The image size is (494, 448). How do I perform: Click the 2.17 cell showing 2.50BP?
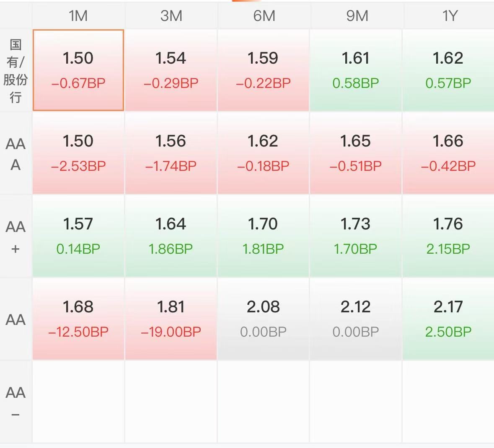(x=449, y=319)
